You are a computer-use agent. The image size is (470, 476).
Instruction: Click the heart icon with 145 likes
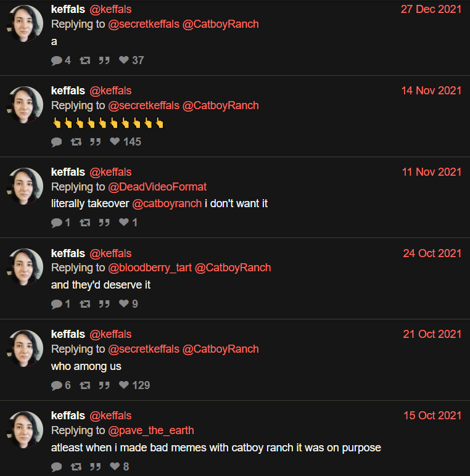[115, 141]
